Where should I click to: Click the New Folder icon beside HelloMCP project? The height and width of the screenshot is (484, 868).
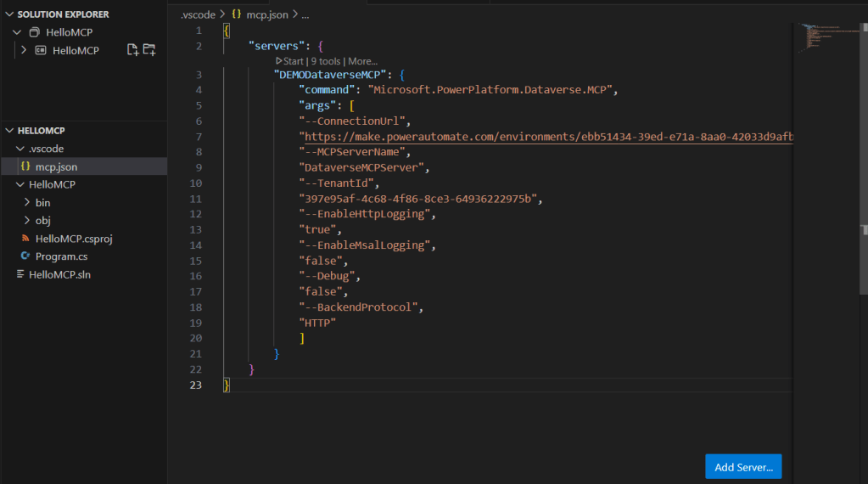pos(149,50)
